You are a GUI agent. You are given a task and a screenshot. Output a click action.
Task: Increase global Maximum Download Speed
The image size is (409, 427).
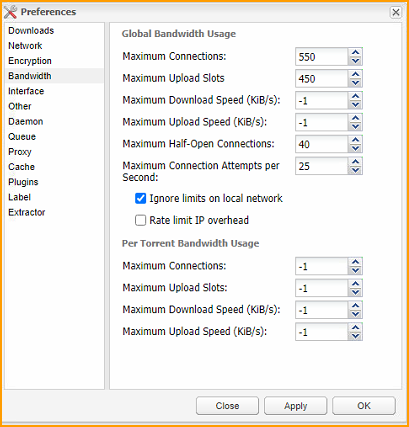click(x=355, y=96)
